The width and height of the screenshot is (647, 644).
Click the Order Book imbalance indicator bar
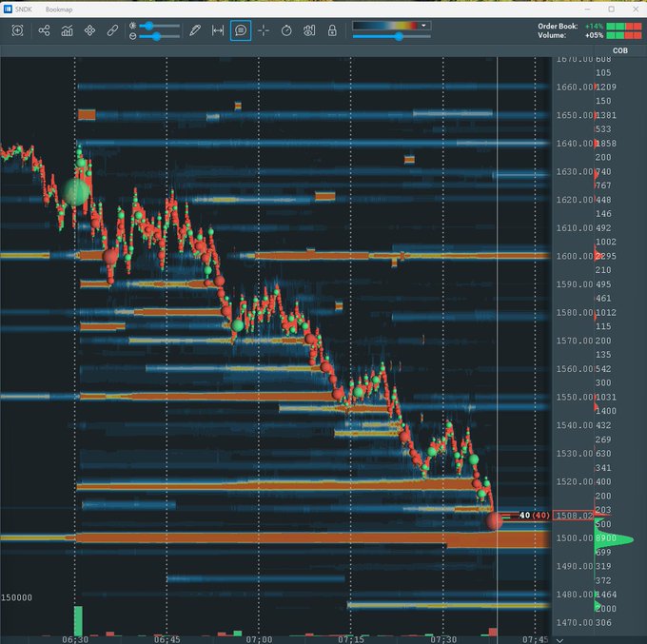tap(623, 27)
